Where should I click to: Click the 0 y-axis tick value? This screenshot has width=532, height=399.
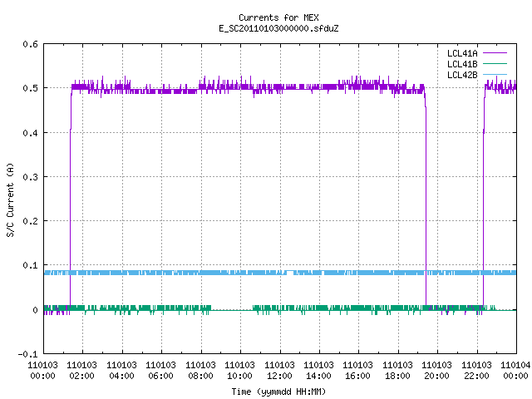[35, 310]
